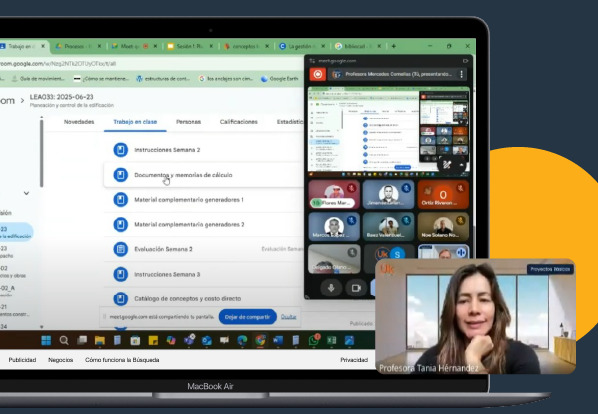The image size is (598, 414).
Task: Open the Windows Start menu icon
Action: point(46,340)
